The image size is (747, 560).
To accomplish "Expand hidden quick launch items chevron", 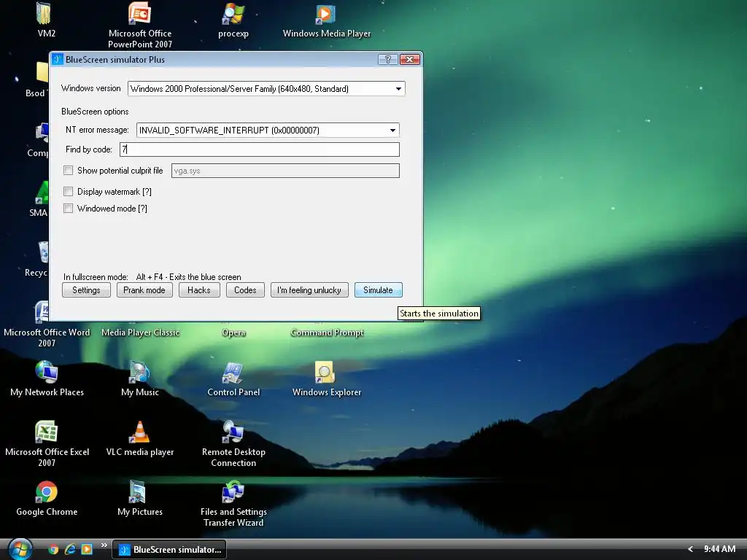I will (x=104, y=545).
